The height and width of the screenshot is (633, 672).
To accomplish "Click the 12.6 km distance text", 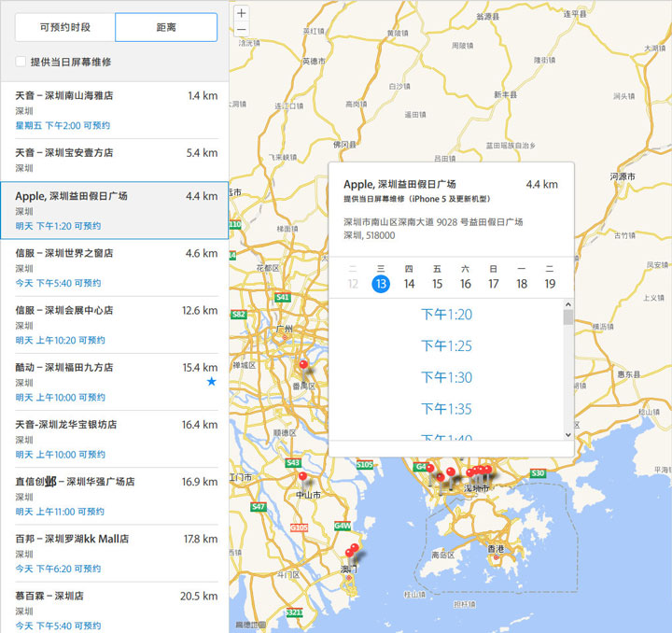I will (x=200, y=310).
